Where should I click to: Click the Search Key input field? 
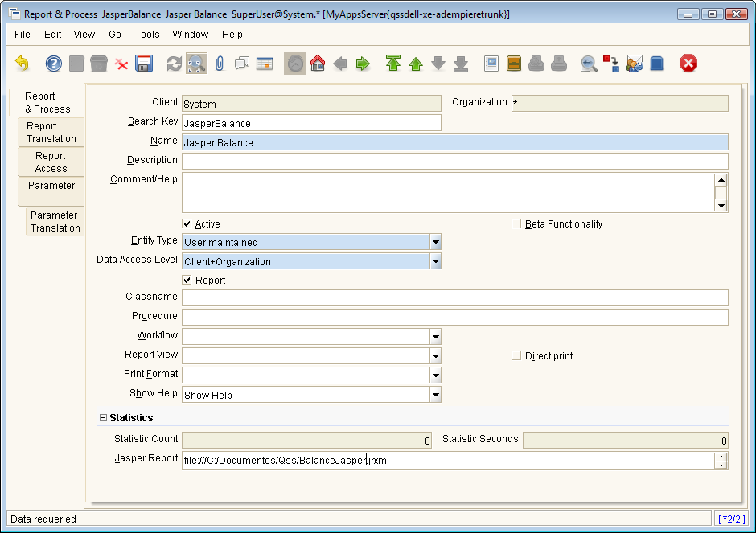point(311,123)
